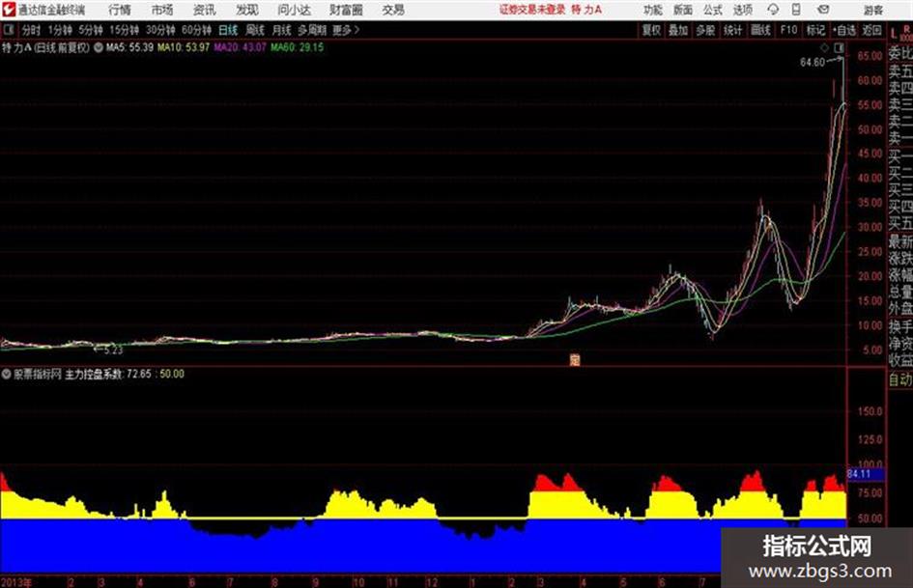Click the 委比 row in right panel
The height and width of the screenshot is (588, 913).
tap(900, 53)
